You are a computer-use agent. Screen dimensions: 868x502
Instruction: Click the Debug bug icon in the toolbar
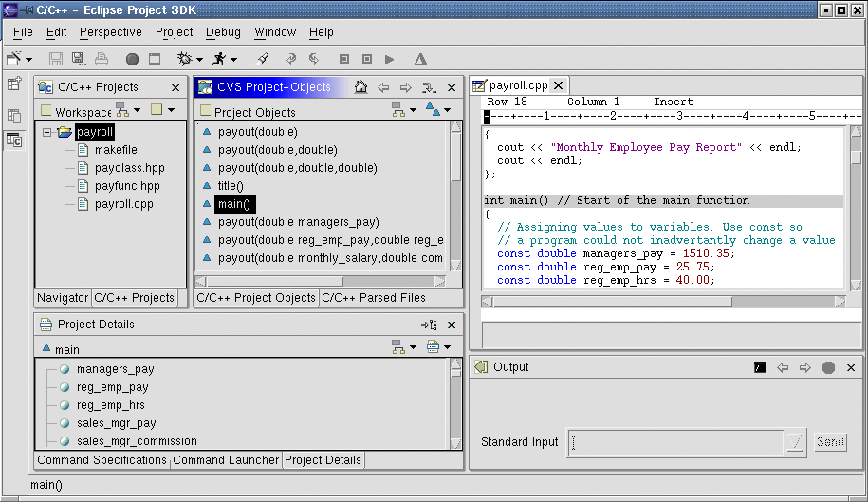coord(183,59)
